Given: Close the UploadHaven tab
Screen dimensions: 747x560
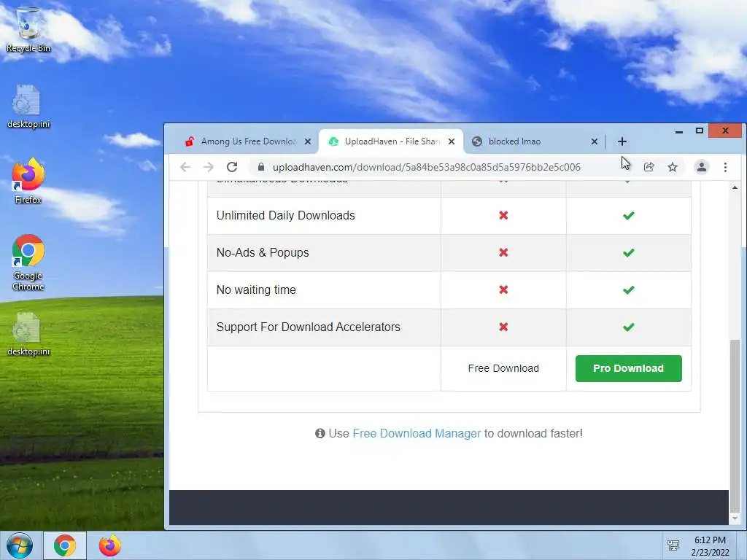Looking at the screenshot, I should coord(452,141).
